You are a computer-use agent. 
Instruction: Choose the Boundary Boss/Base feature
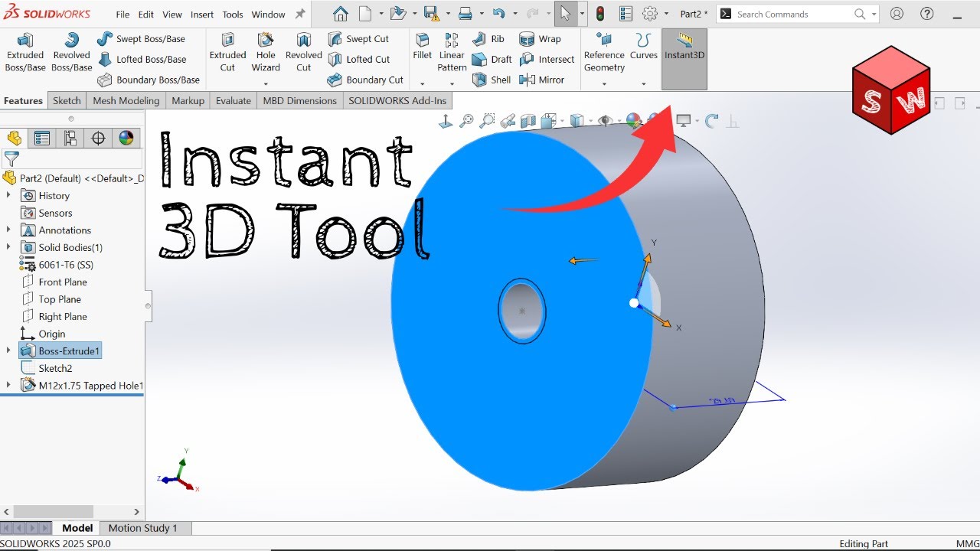149,80
